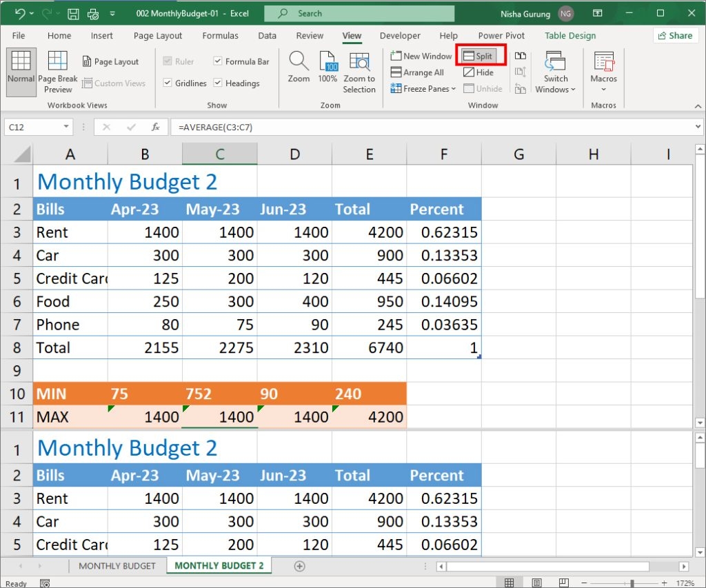The image size is (706, 588).
Task: Open Page Break Preview view
Action: point(58,71)
